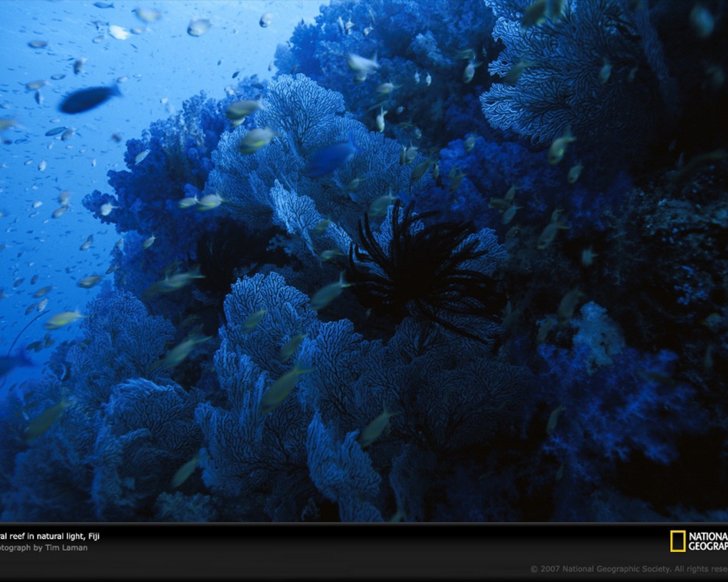Click the yellow National Geographic rectangle logo
Screen dimensions: 728x582
click(x=677, y=542)
